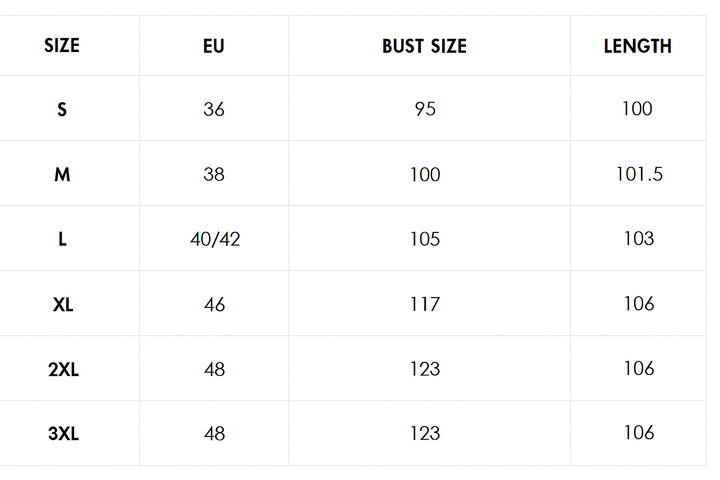Select the L size row label
This screenshot has width=720, height=480.
62,239
